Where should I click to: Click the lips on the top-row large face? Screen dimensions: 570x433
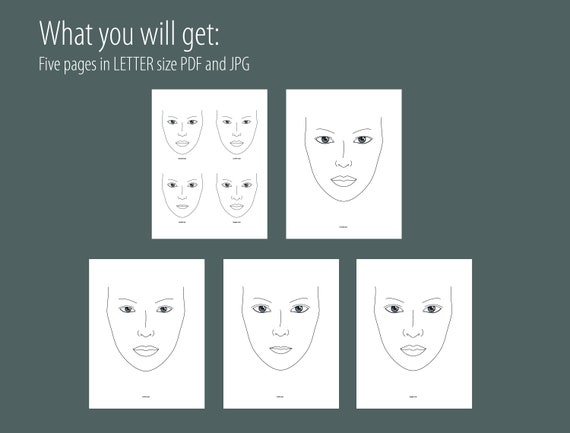344,181
